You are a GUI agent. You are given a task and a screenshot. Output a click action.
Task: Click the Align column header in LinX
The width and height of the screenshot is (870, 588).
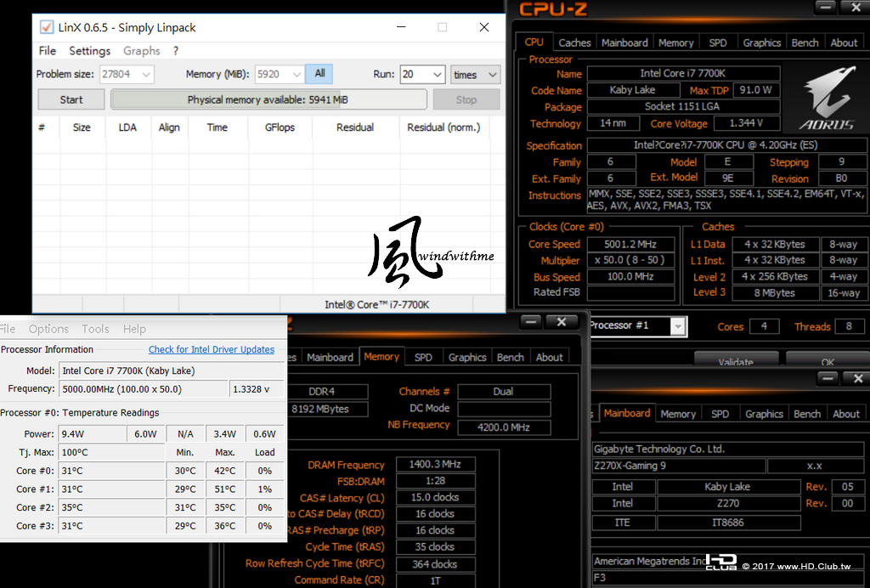169,127
